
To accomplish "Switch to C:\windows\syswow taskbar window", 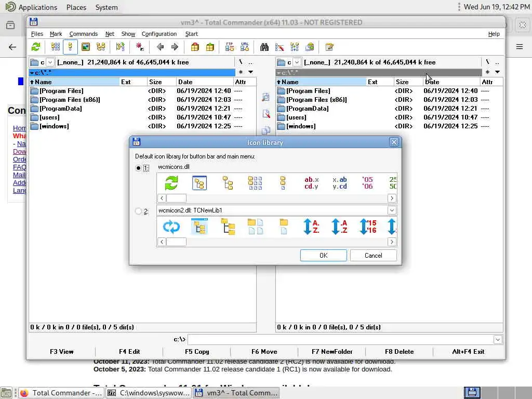I will pos(149,393).
